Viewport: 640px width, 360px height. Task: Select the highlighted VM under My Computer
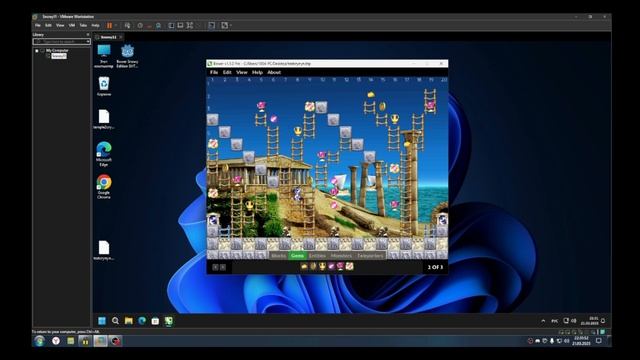click(x=59, y=56)
